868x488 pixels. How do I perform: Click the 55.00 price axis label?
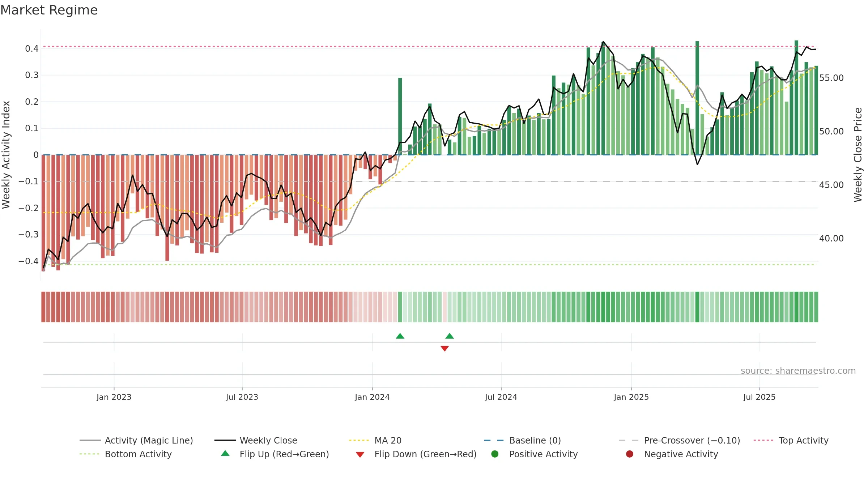click(x=831, y=78)
